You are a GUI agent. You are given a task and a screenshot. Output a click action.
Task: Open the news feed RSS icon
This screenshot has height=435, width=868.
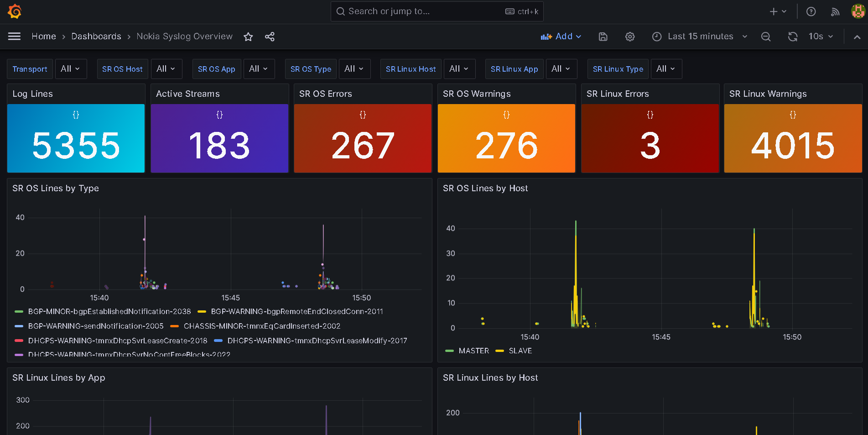[x=835, y=12]
